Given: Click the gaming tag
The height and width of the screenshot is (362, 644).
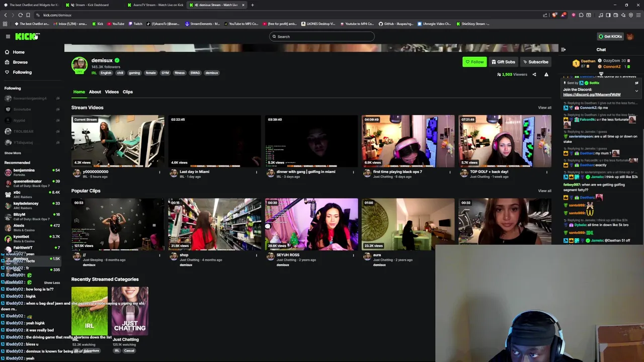Looking at the screenshot, I should pos(134,73).
